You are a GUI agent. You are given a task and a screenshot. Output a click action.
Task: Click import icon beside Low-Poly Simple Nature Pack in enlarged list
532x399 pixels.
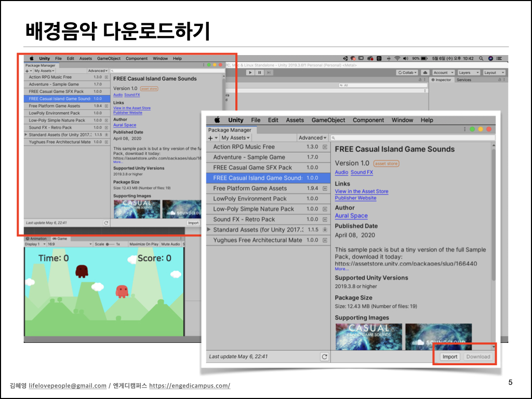(325, 209)
